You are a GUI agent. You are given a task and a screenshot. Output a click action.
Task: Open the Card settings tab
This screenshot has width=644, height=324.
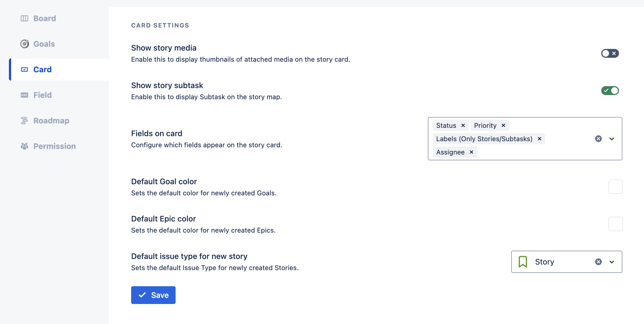click(42, 69)
